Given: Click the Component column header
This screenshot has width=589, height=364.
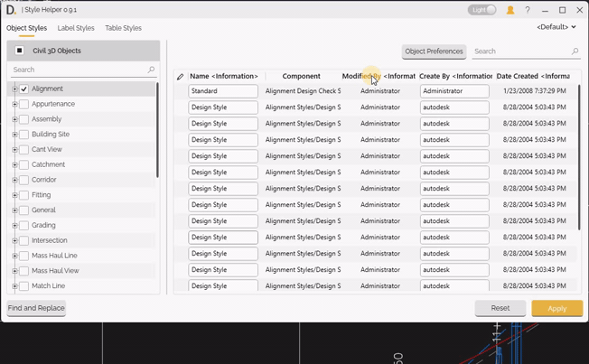Looking at the screenshot, I should [x=301, y=76].
